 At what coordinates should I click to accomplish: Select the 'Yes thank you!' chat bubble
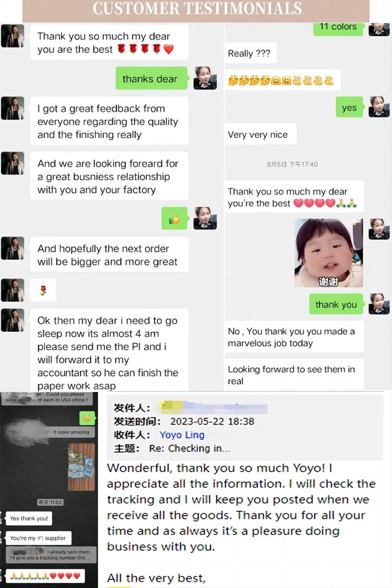click(29, 518)
